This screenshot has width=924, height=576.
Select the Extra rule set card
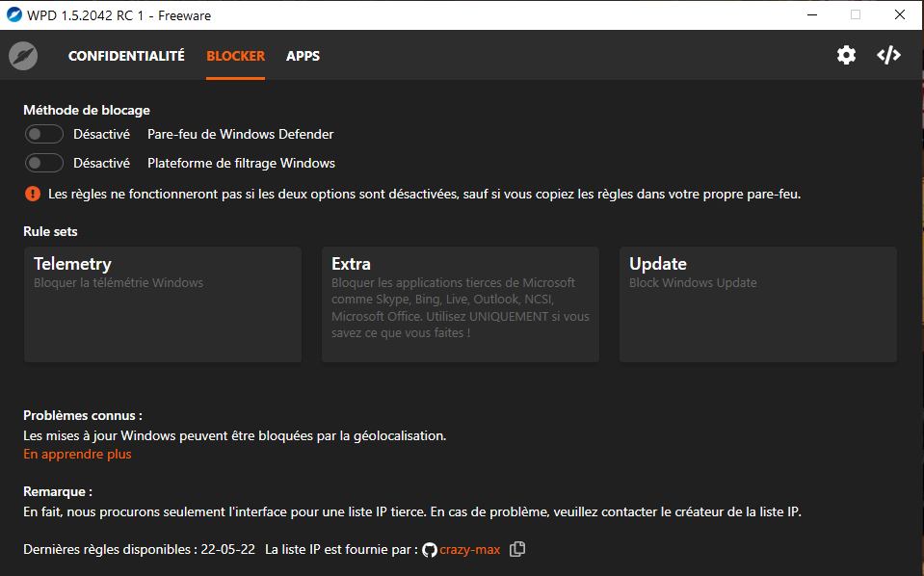(460, 304)
